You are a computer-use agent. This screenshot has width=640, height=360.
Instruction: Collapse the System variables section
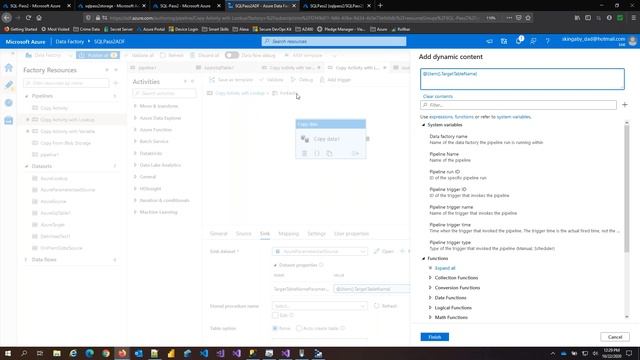[x=424, y=125]
